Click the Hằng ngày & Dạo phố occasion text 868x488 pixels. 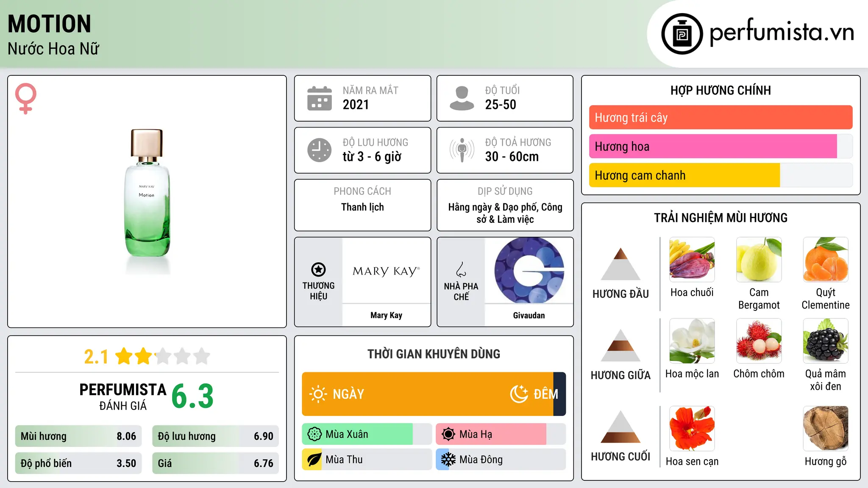505,213
